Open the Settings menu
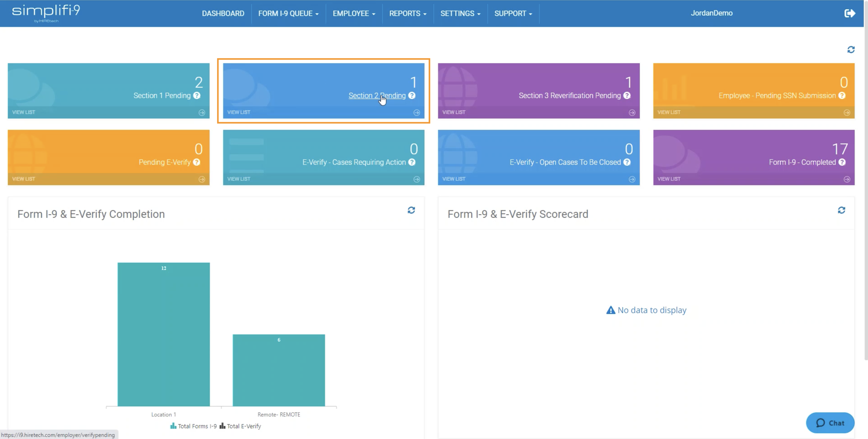868x439 pixels. [x=460, y=14]
